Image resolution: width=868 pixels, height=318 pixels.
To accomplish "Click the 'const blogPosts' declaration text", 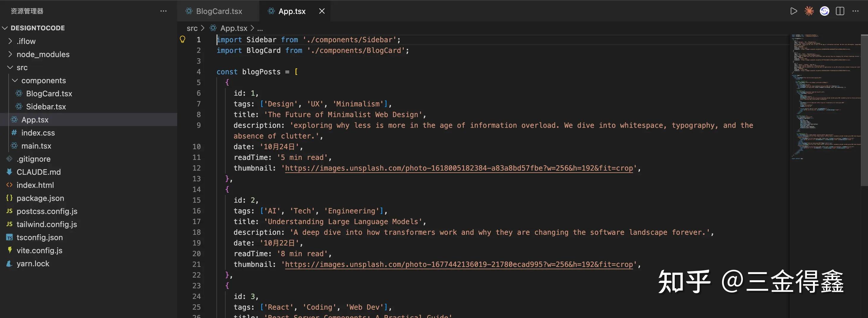I will (x=248, y=72).
